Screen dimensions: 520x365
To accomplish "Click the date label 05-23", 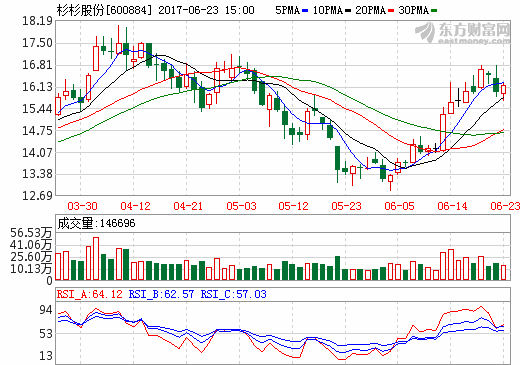I will pos(346,206).
